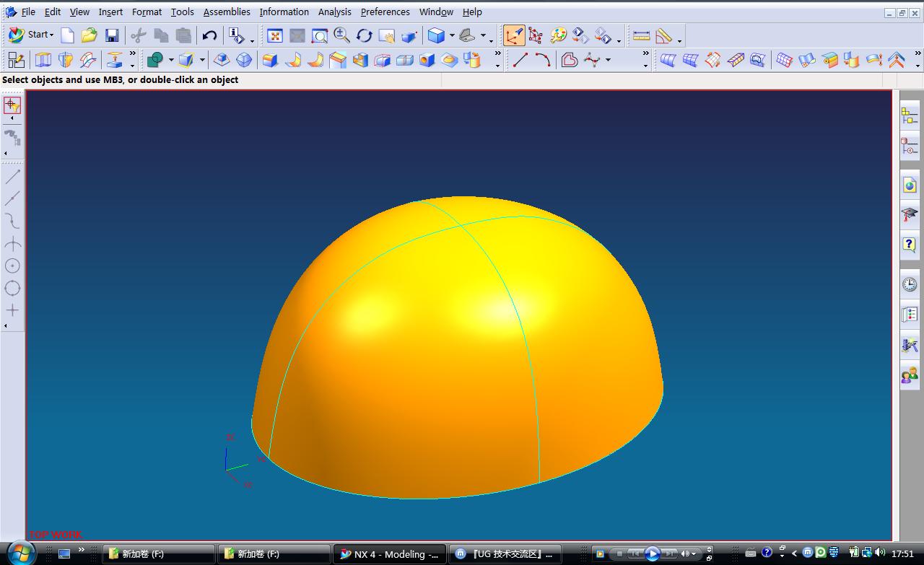924x565 pixels.
Task: Stop playback in the taskbar media player
Action: (x=619, y=554)
